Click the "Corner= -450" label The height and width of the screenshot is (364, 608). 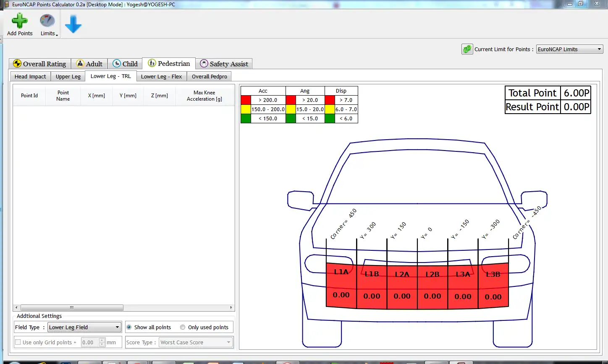pos(527,223)
